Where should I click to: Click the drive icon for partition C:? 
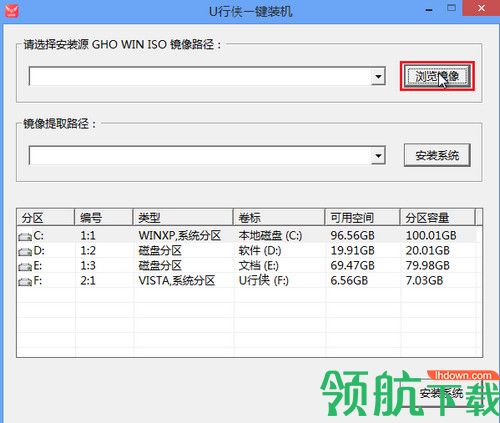pos(25,236)
